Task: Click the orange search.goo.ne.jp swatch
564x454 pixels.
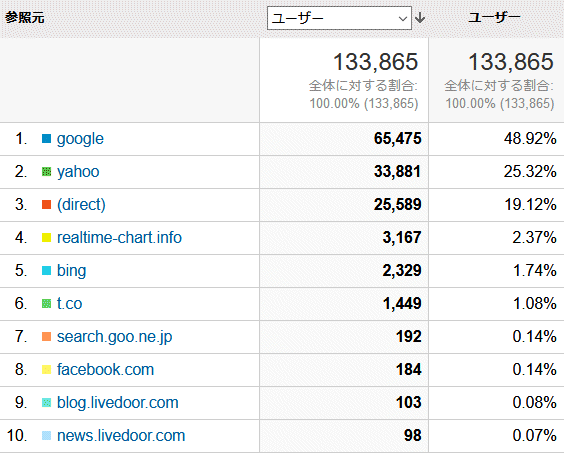Action: (x=46, y=336)
